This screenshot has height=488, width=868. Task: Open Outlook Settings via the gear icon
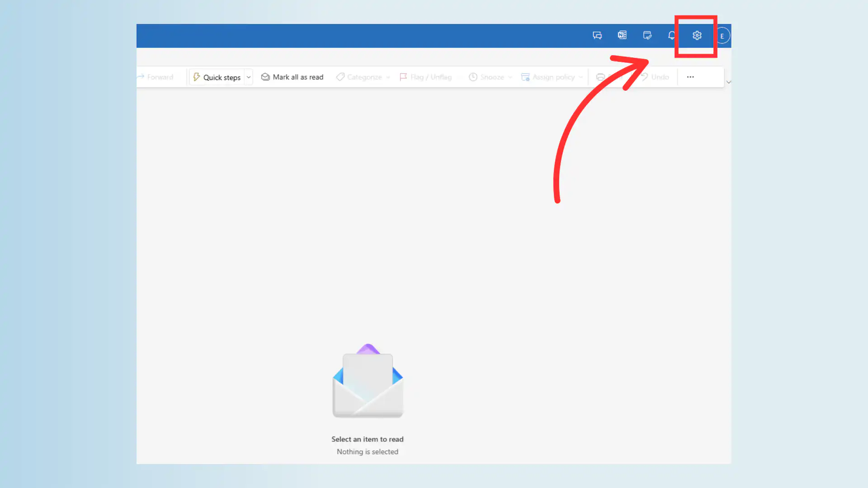[x=696, y=35]
